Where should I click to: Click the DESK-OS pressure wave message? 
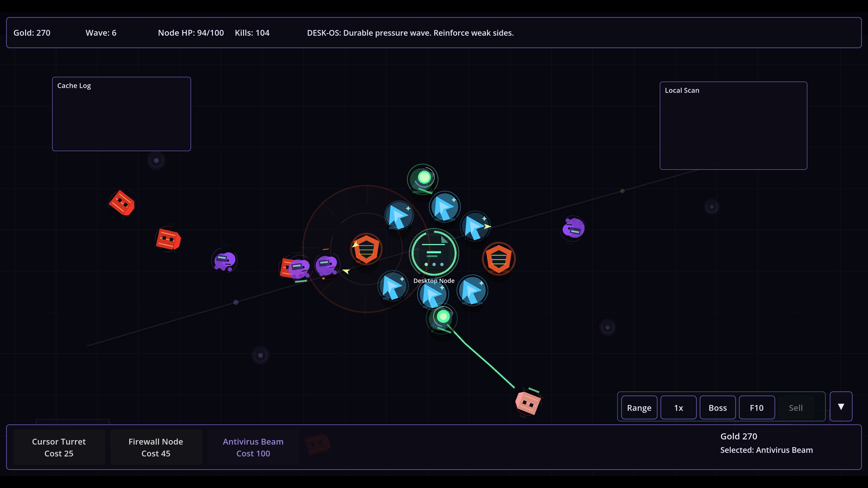(x=410, y=33)
